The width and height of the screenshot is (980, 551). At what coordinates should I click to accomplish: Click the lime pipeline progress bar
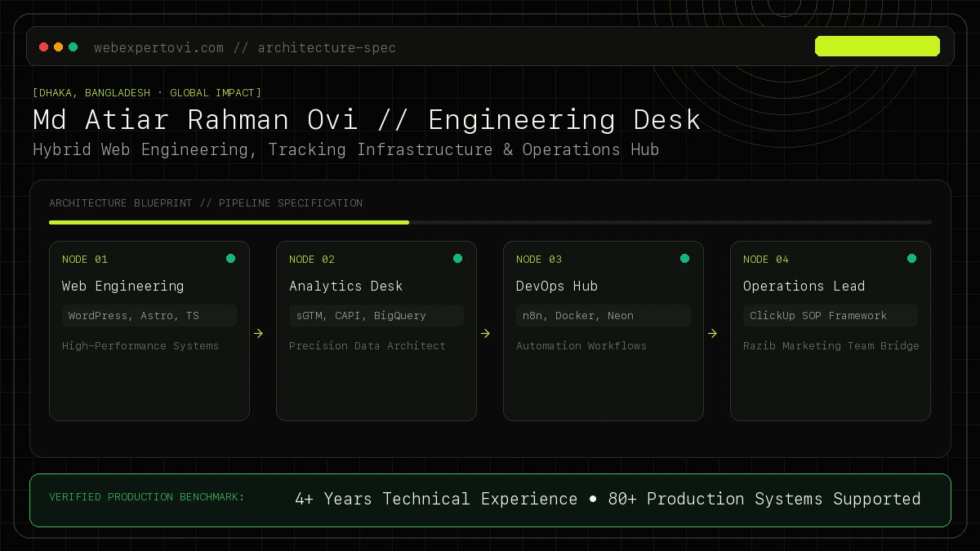[x=229, y=222]
